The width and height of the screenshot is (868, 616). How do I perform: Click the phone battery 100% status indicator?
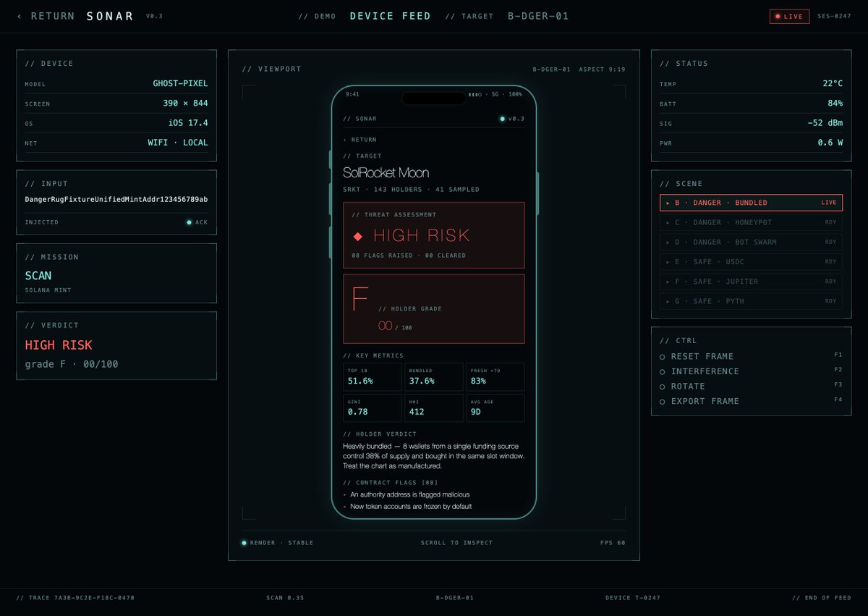point(515,94)
